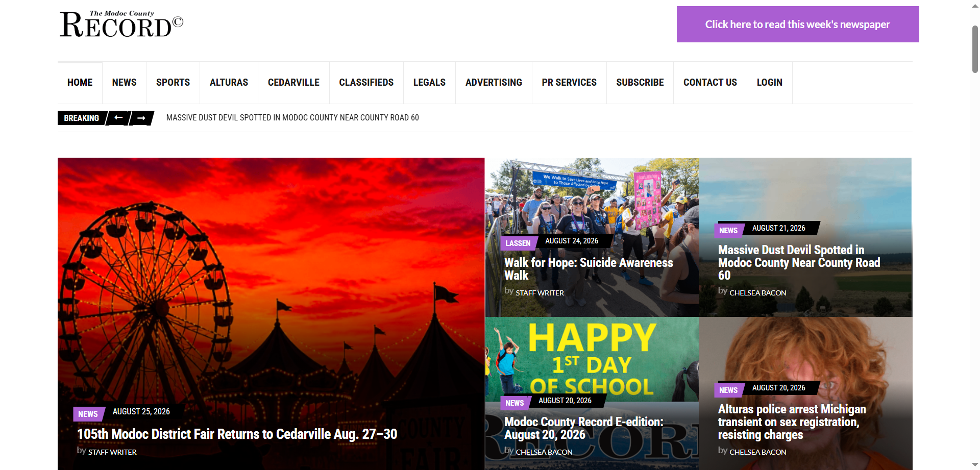Image resolution: width=980 pixels, height=470 pixels.
Task: Open Modoc County Record E-edition August 20 headline
Action: pyautogui.click(x=584, y=428)
